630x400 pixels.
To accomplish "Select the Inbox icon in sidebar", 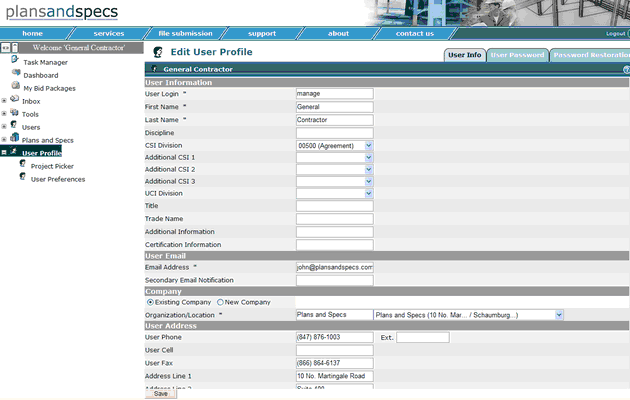I will tap(14, 98).
